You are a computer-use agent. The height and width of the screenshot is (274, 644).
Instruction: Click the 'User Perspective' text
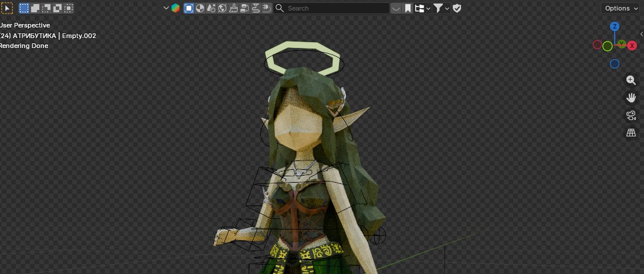24,25
